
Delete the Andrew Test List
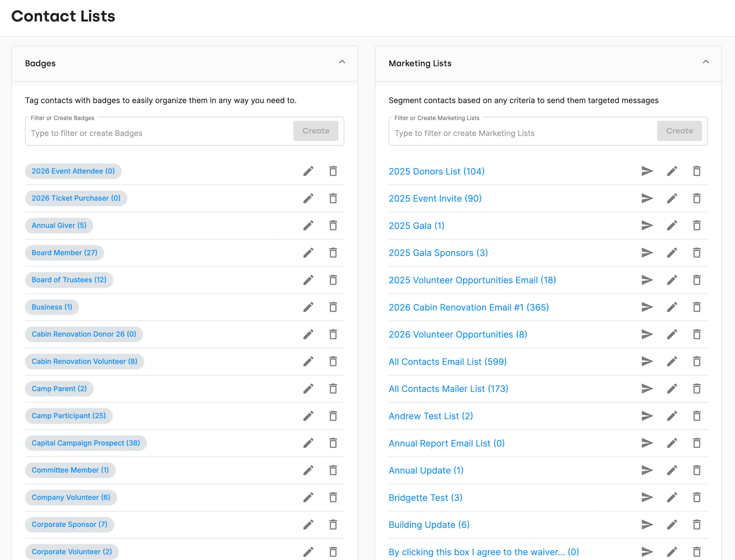pyautogui.click(x=697, y=416)
